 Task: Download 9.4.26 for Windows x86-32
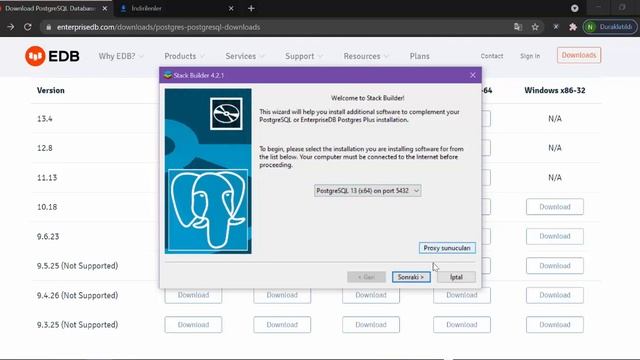coord(555,295)
